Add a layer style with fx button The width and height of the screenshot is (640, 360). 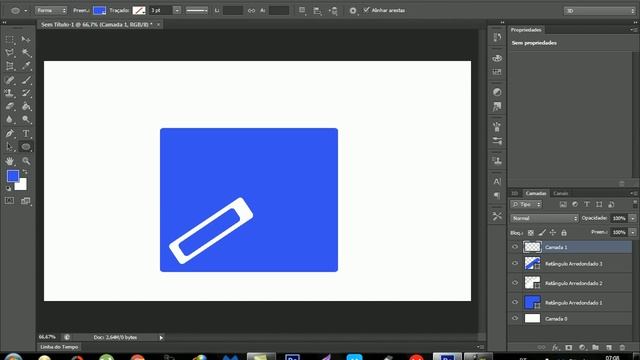pyautogui.click(x=555, y=347)
